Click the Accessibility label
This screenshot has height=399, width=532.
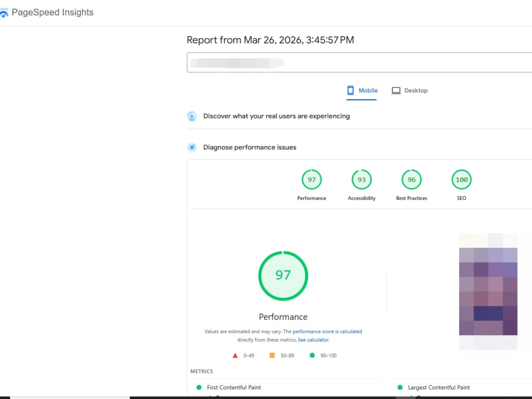pos(361,198)
